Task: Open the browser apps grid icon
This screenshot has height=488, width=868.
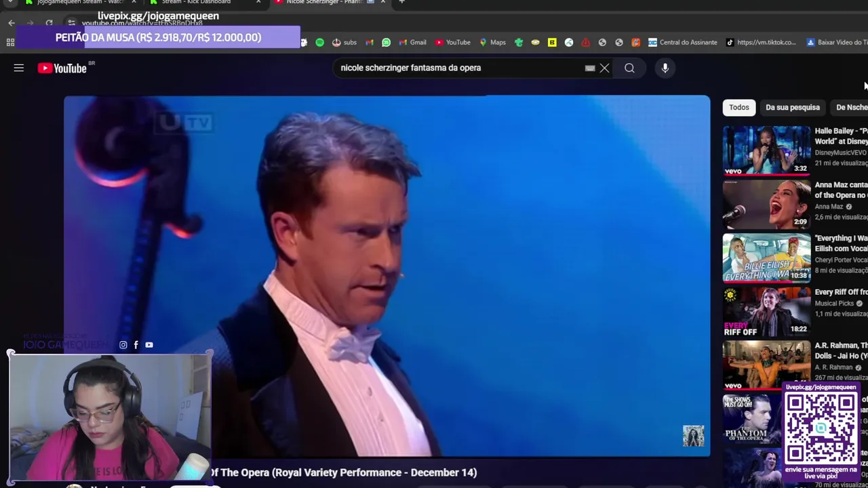Action: tap(10, 42)
